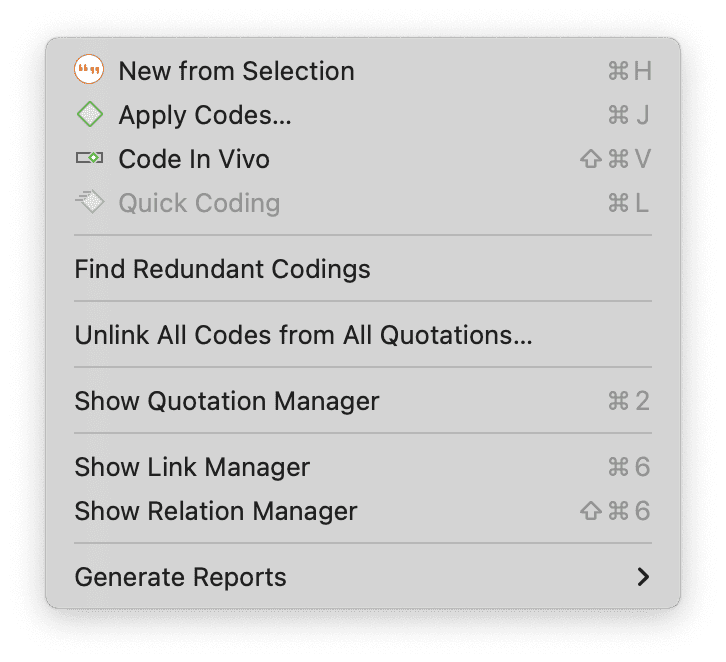Click the grayed-out Quick Coding icon
Image resolution: width=726 pixels, height=662 pixels.
pos(89,202)
